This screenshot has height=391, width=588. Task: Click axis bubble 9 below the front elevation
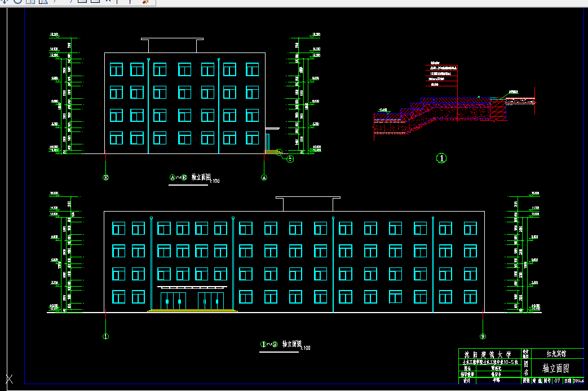click(483, 336)
